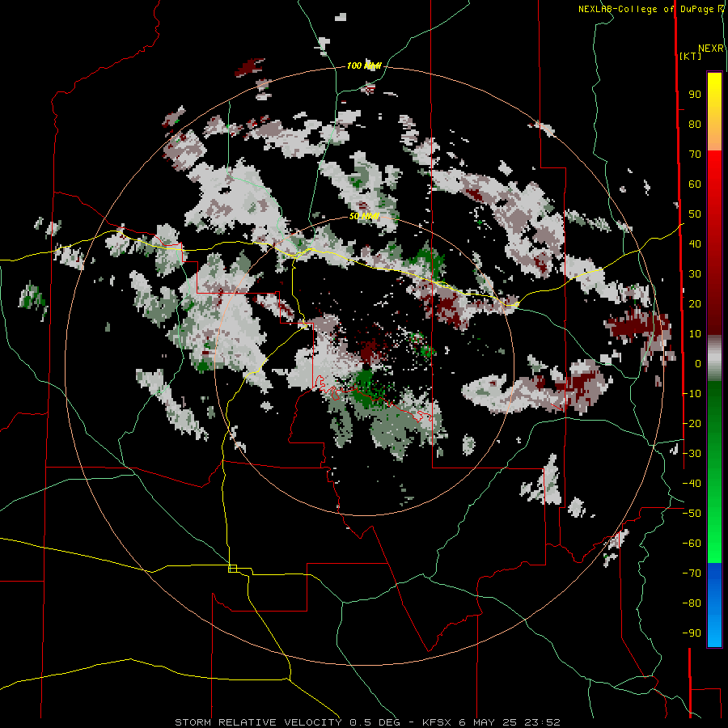Image resolution: width=728 pixels, height=728 pixels.
Task: Click the -10 value on the velocity scale
Action: pos(692,394)
